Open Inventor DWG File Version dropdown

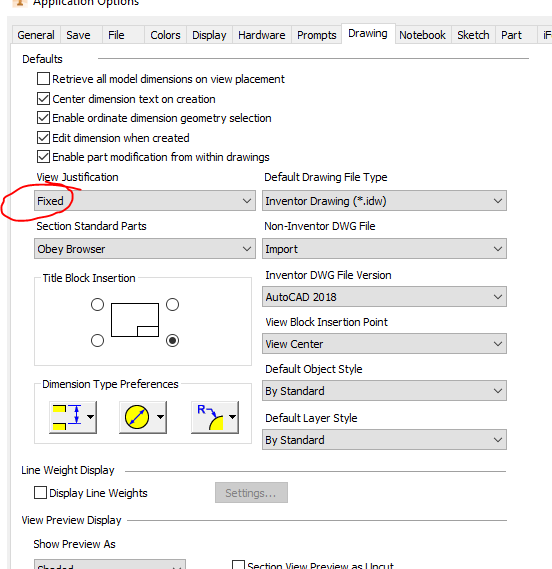click(384, 297)
